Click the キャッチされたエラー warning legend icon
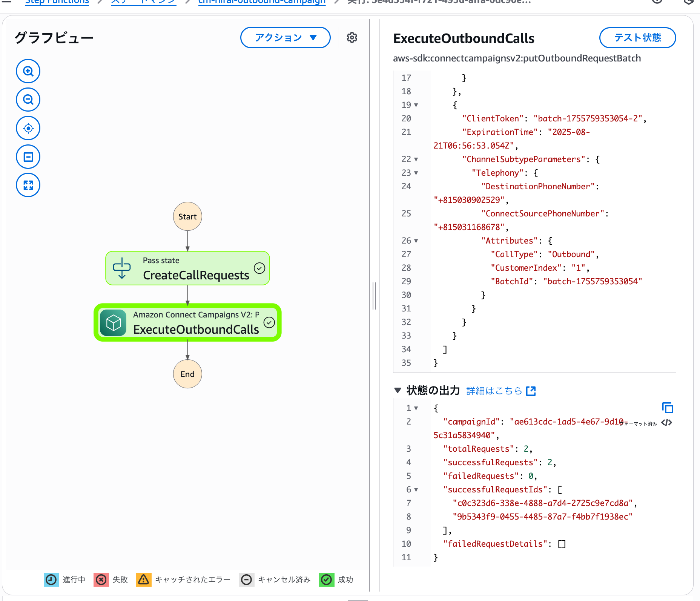Viewport: 700px width, 601px height. point(143,580)
